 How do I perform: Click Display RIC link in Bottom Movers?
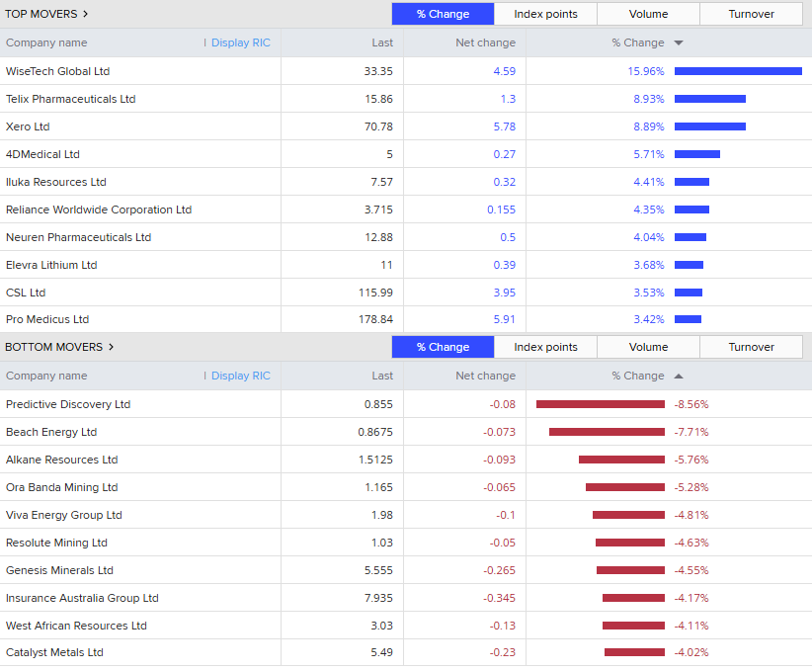coord(241,377)
